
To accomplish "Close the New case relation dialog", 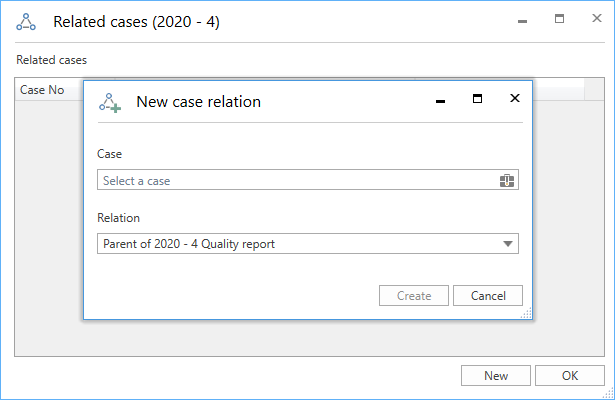I will [x=515, y=99].
